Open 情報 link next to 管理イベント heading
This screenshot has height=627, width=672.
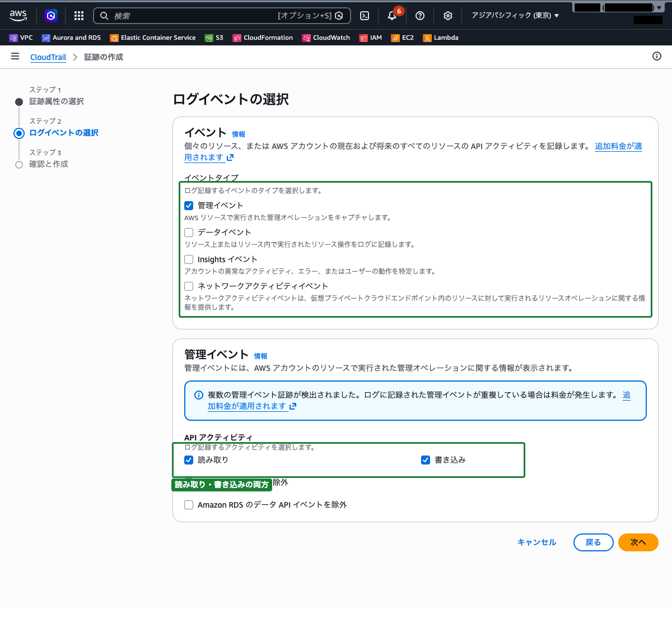coord(260,356)
